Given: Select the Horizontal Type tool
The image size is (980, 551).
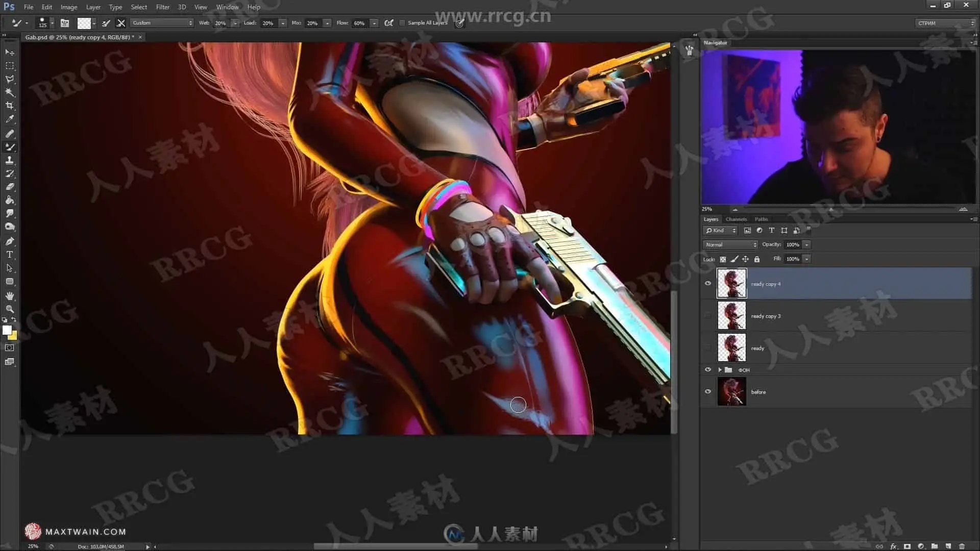Looking at the screenshot, I should click(x=10, y=255).
